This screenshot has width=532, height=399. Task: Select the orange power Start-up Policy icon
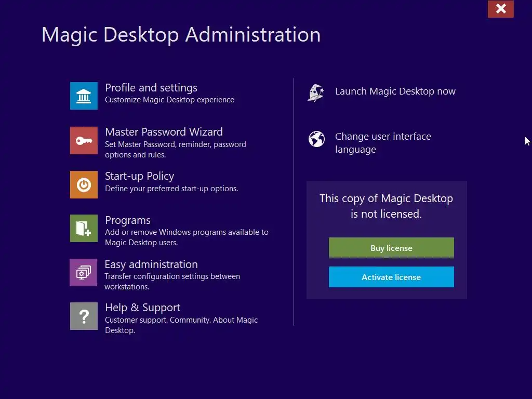[x=84, y=184]
